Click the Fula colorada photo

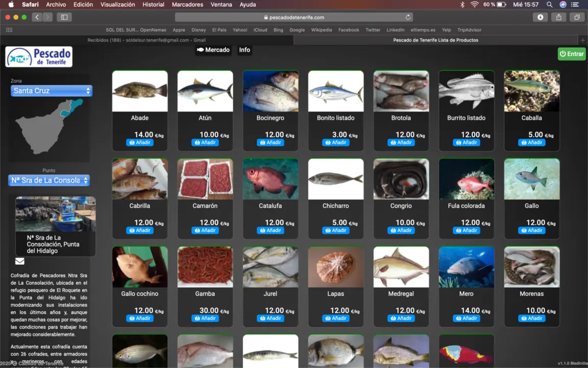[x=467, y=179]
